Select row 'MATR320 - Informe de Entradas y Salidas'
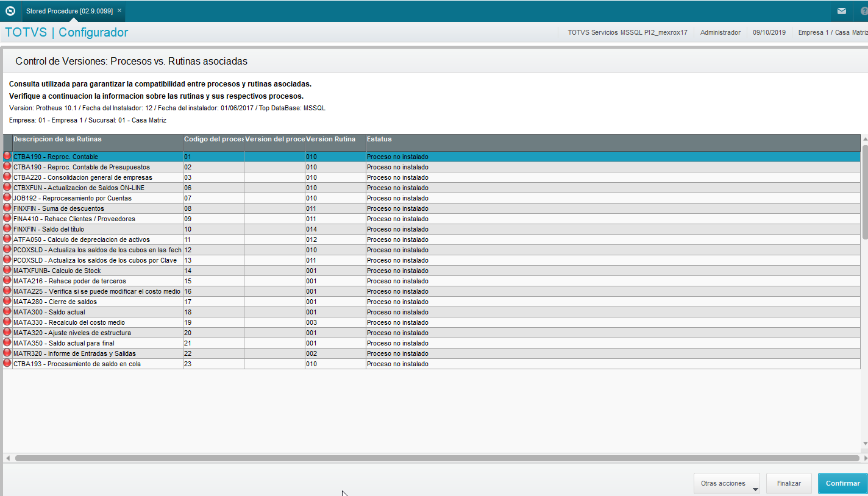Viewport: 868px width, 496px height. coord(432,353)
